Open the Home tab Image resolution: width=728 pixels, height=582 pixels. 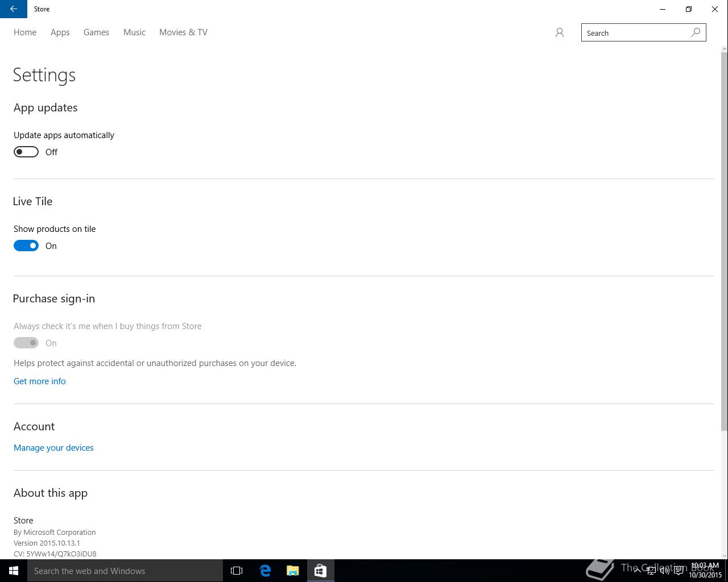(25, 32)
